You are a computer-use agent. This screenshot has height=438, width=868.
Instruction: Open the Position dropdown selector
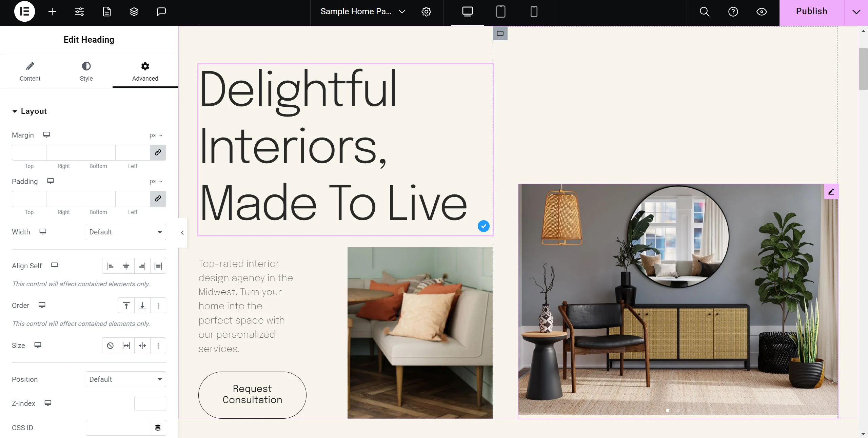126,379
